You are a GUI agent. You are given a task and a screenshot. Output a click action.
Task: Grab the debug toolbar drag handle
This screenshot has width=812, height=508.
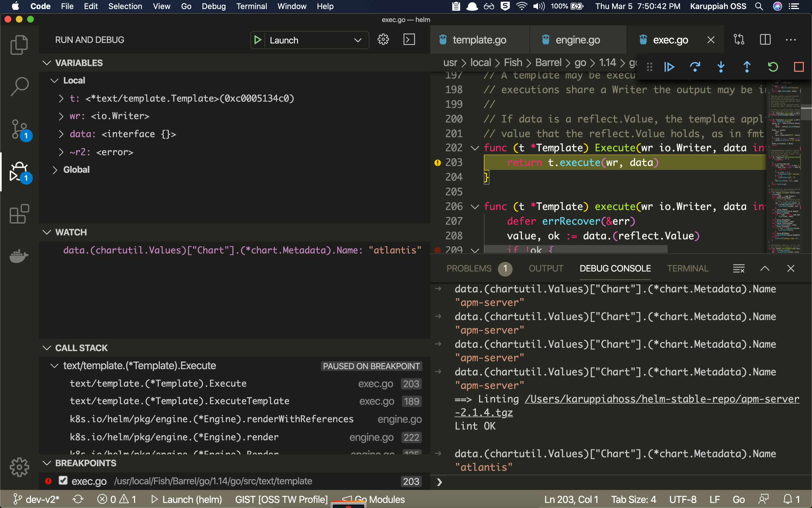(x=649, y=67)
